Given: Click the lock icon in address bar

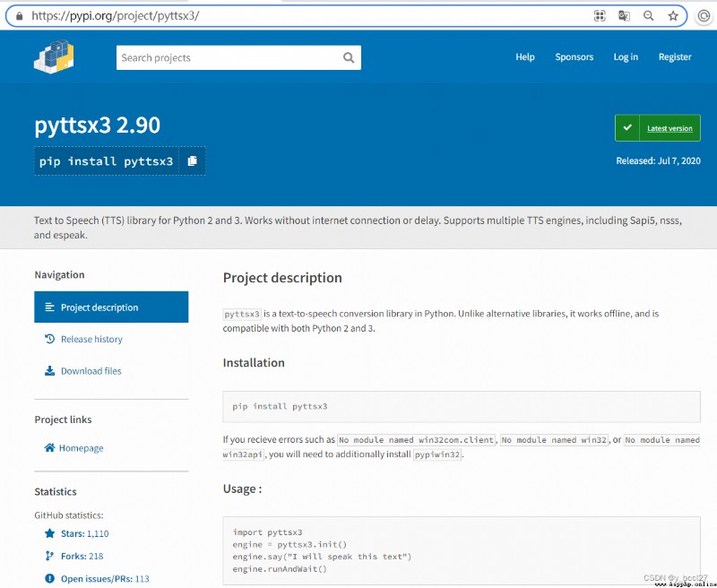Looking at the screenshot, I should coord(19,16).
